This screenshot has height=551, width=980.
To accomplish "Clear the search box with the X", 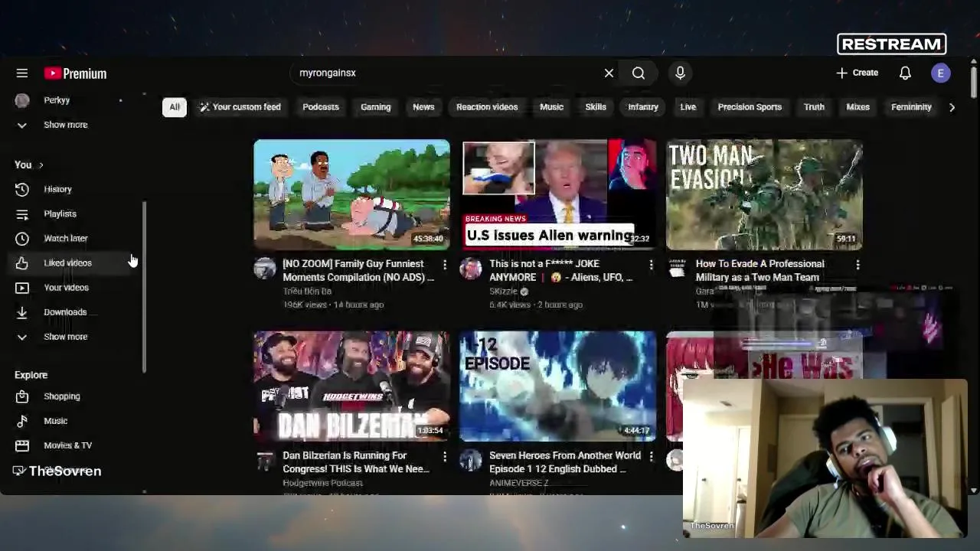I will pyautogui.click(x=609, y=73).
